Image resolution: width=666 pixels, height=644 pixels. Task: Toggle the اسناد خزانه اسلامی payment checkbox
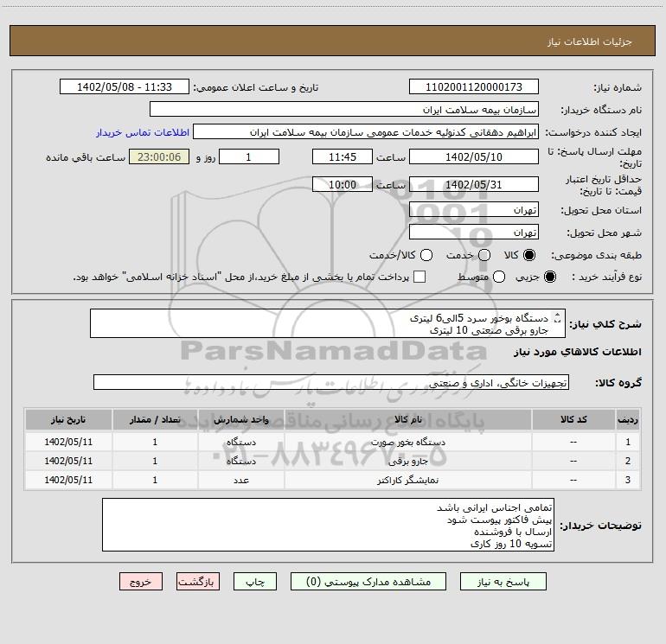click(419, 277)
